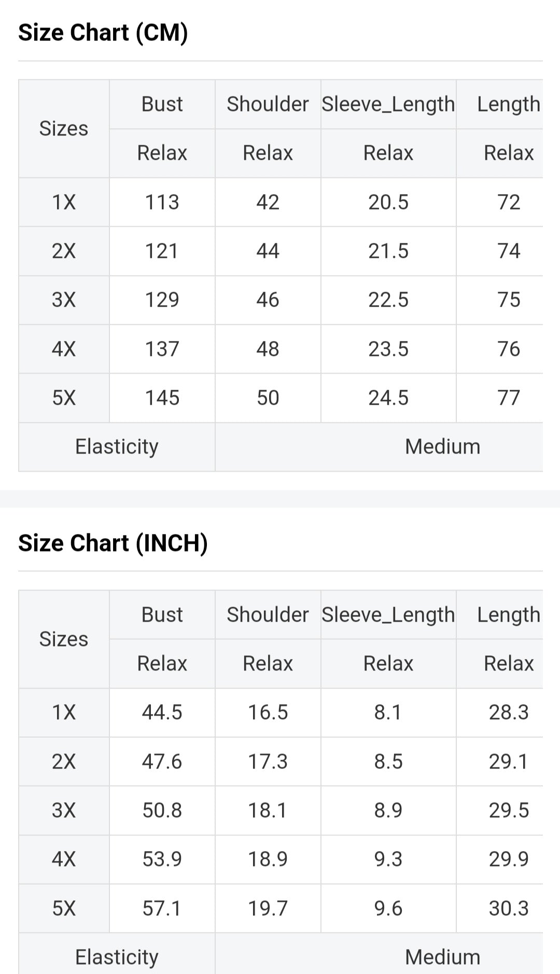
Task: Select the 29.9 inch length cell
Action: click(508, 859)
